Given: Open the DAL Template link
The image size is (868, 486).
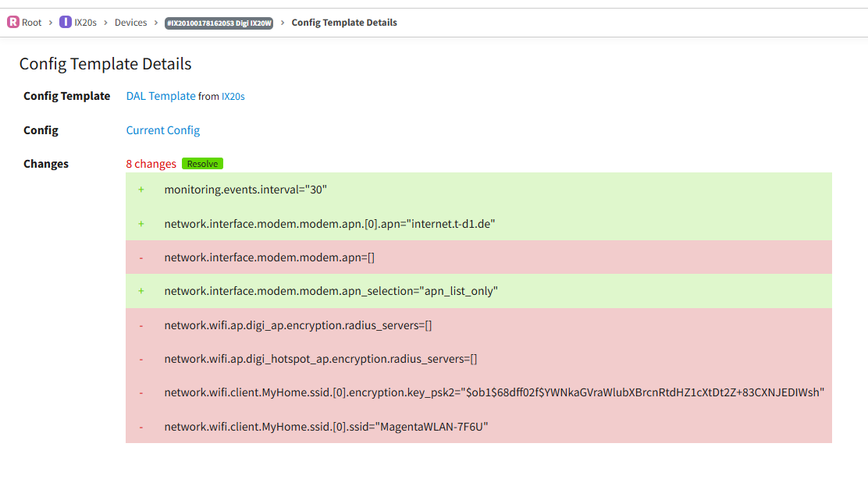Looking at the screenshot, I should 161,96.
